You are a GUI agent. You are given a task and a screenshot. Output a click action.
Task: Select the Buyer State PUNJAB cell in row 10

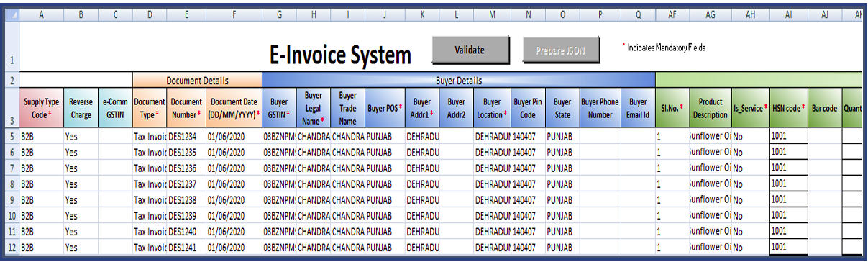point(562,215)
